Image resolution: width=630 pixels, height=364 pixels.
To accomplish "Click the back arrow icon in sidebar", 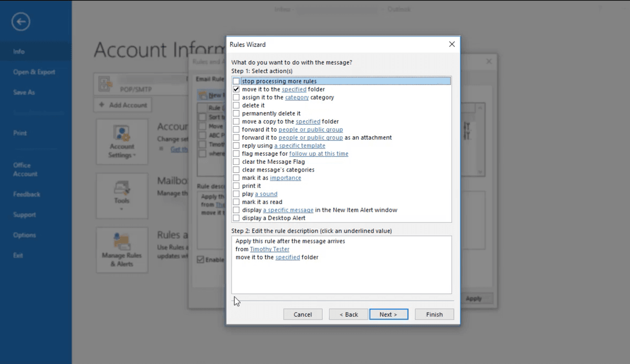I will pyautogui.click(x=21, y=22).
